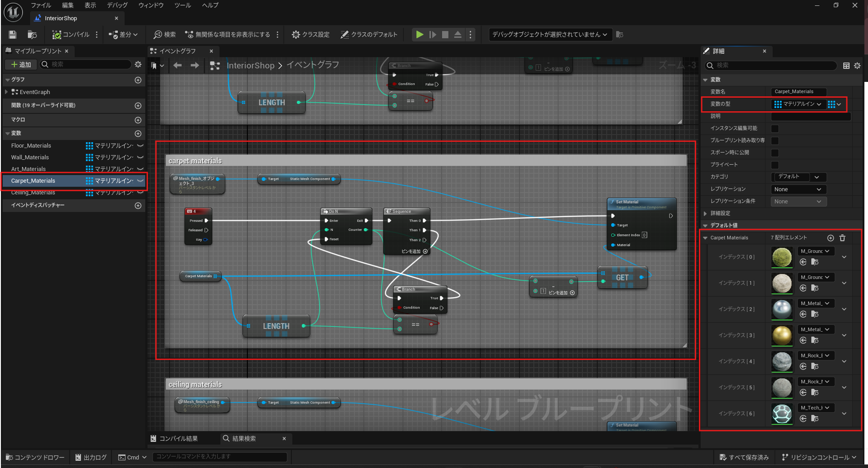Switch to the 結果検索 tab

[x=244, y=439]
